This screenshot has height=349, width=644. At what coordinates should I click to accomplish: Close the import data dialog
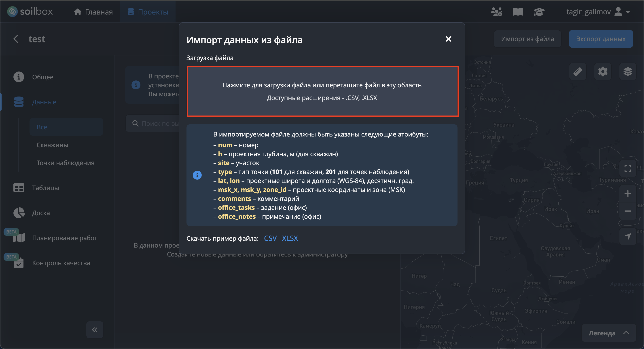448,39
